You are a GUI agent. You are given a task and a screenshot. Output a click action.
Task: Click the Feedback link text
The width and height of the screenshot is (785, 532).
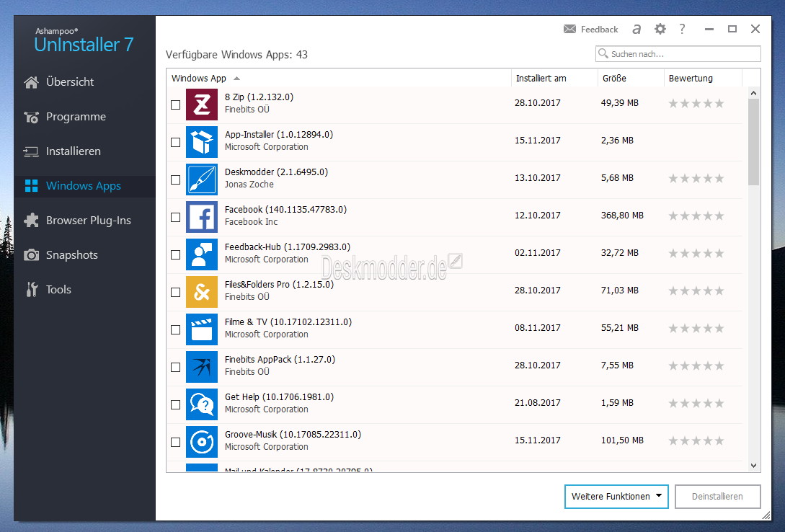coord(599,30)
